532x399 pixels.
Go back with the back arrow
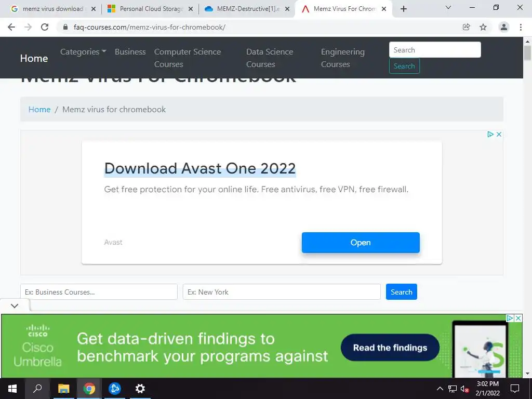(x=11, y=27)
